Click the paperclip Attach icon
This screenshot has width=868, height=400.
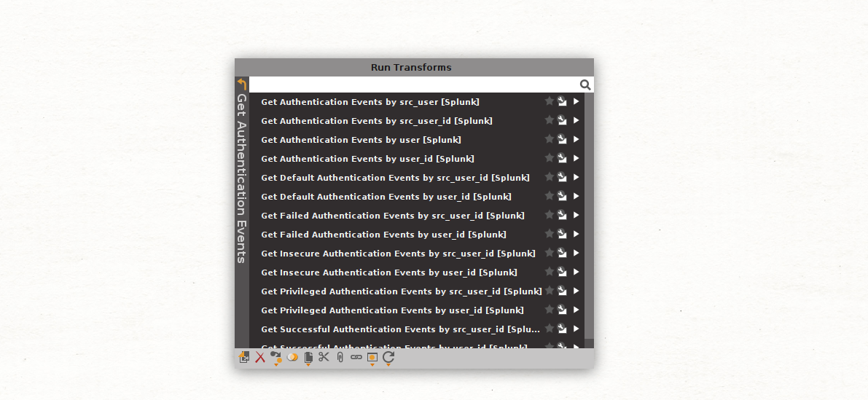coord(340,358)
